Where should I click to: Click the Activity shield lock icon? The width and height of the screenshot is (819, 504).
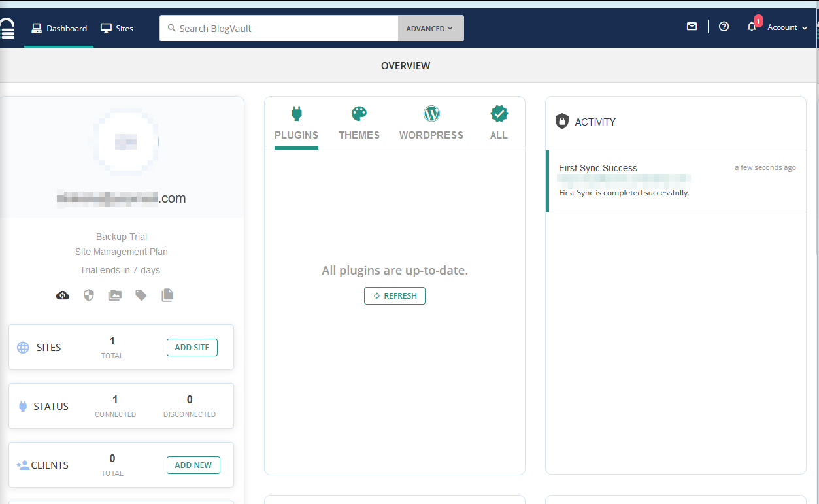click(x=562, y=122)
